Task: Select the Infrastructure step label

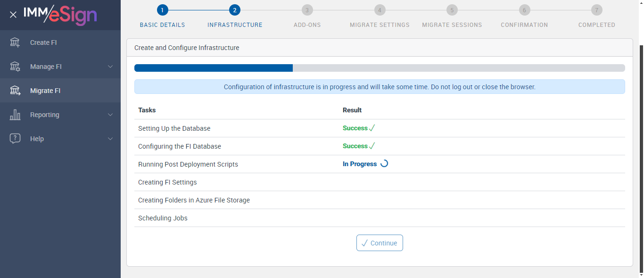Action: click(235, 25)
